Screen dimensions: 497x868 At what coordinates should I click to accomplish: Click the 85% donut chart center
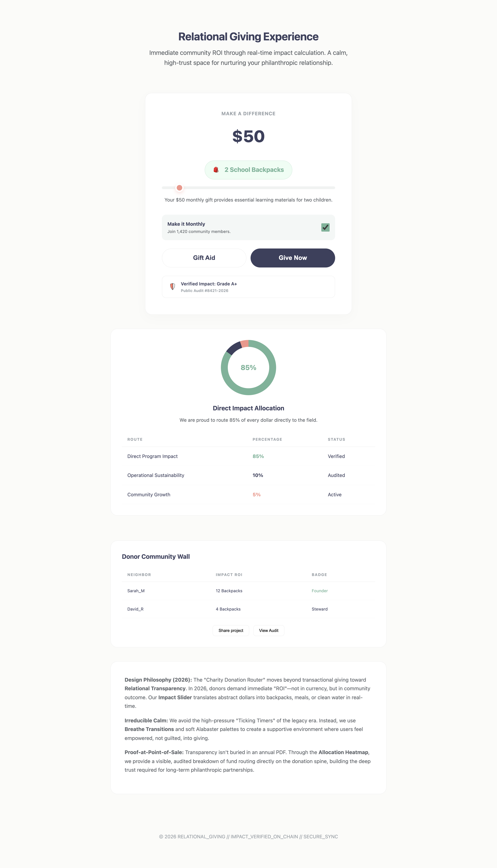coord(248,368)
